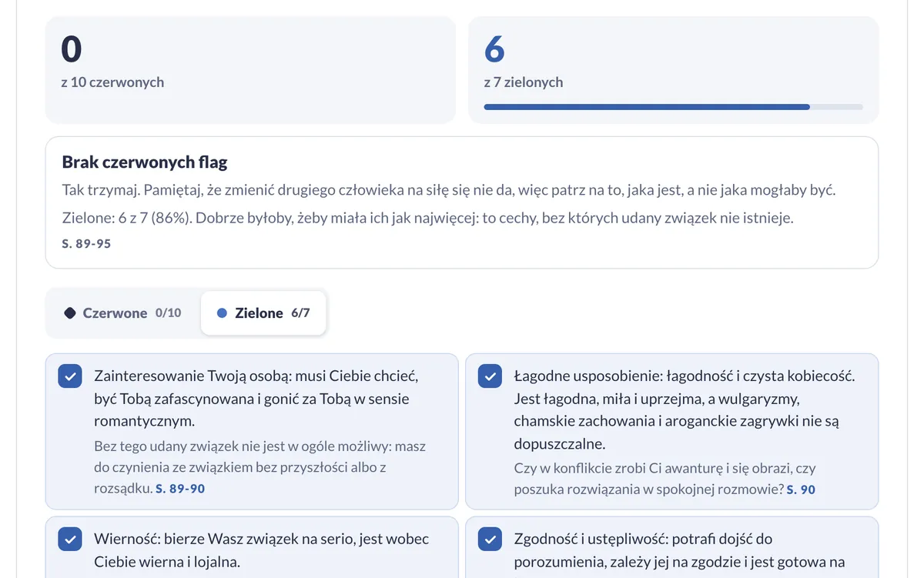Switch to the Czerwone 0/10 tab
Image resolution: width=924 pixels, height=578 pixels.
(123, 313)
